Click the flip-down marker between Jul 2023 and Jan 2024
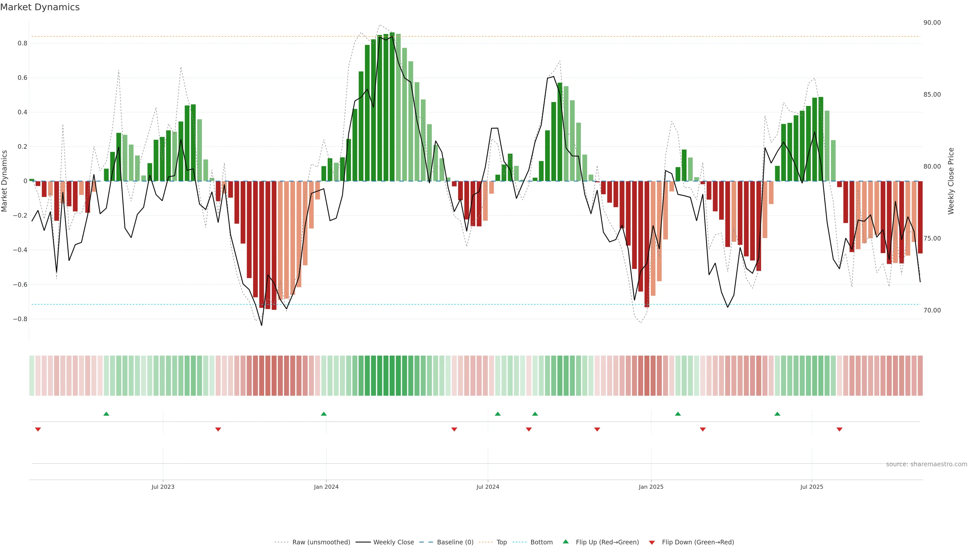Screen dimensions: 980x551 tap(218, 429)
